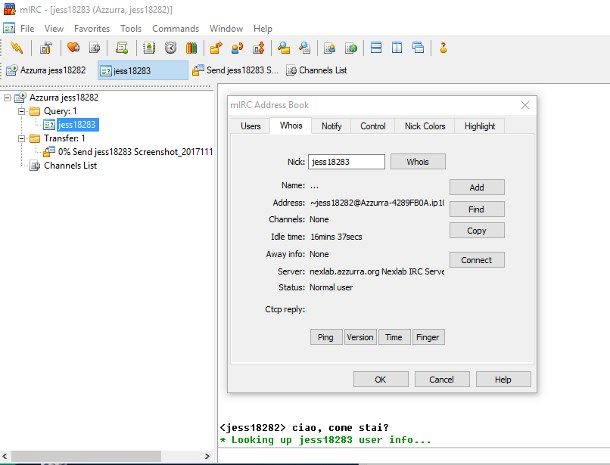Image resolution: width=610 pixels, height=465 pixels.
Task: Collapse the Query: 1 folder
Action: [21, 111]
